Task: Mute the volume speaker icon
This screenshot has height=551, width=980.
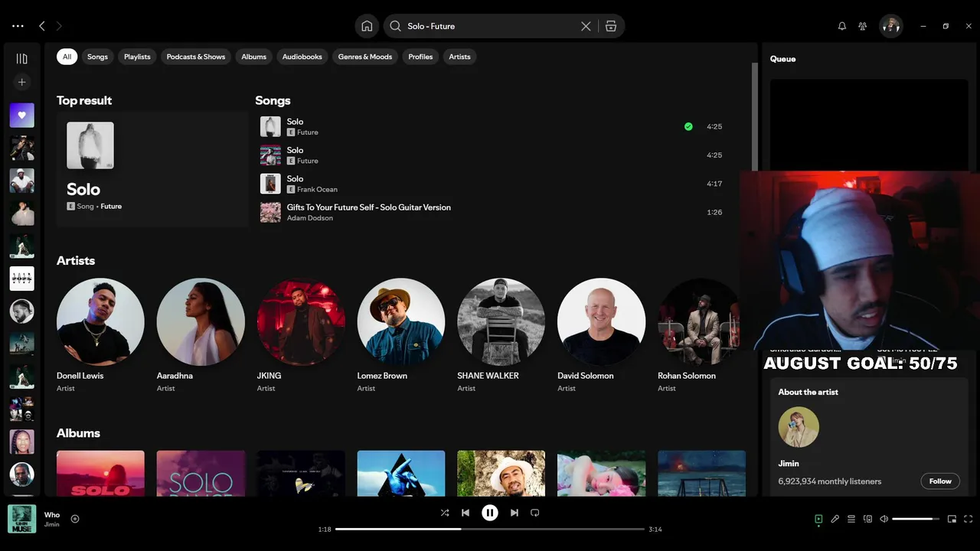Action: 884,519
